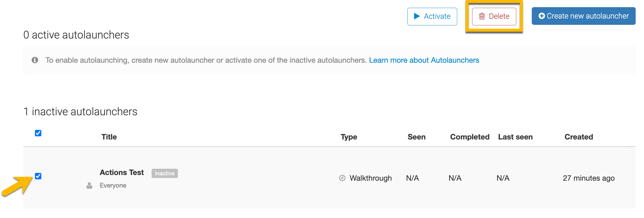Click the person icon next to Everyone
This screenshot has width=644, height=218.
click(x=89, y=185)
